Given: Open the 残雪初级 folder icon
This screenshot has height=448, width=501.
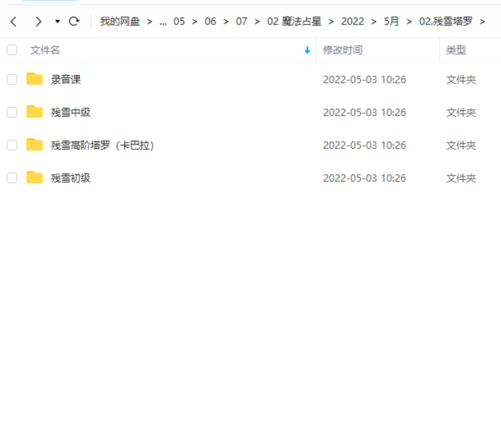Looking at the screenshot, I should [x=33, y=178].
